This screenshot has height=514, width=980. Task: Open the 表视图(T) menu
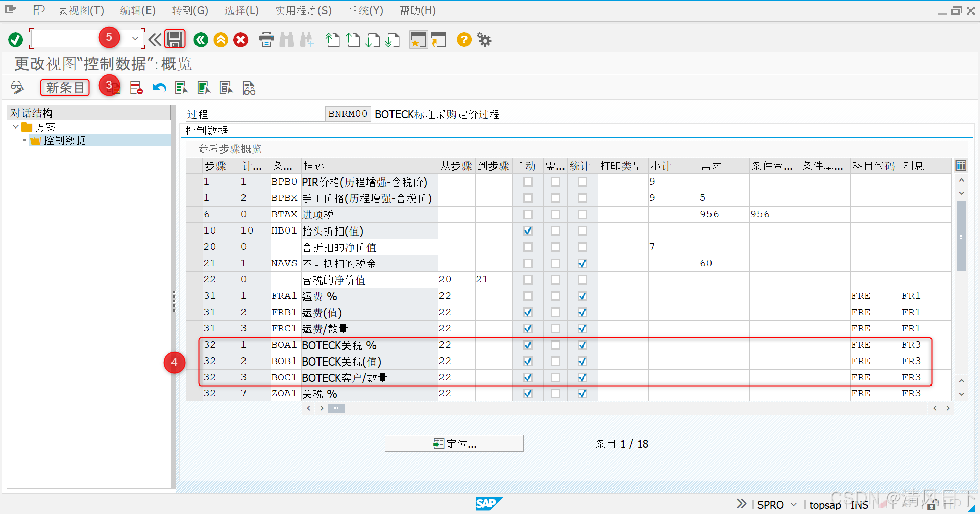pos(81,11)
